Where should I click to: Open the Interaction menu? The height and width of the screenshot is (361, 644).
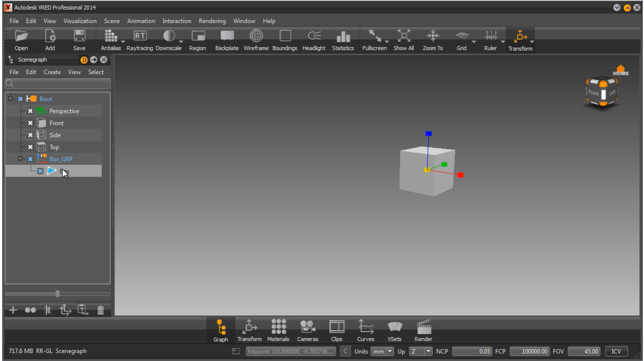[x=177, y=21]
